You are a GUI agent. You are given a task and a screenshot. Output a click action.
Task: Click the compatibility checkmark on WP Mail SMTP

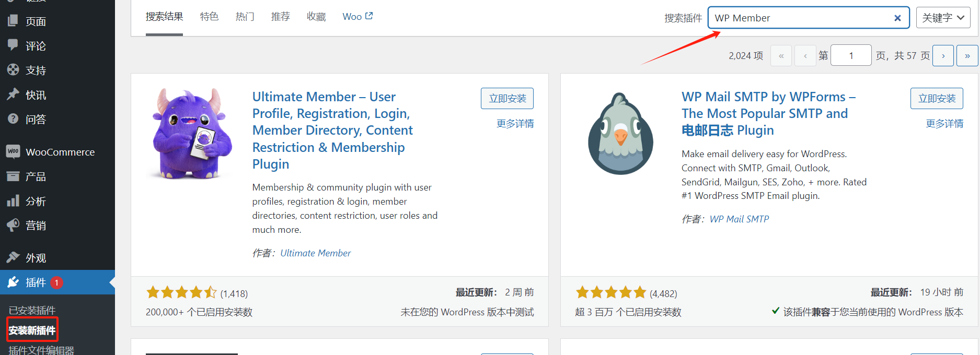click(x=776, y=311)
